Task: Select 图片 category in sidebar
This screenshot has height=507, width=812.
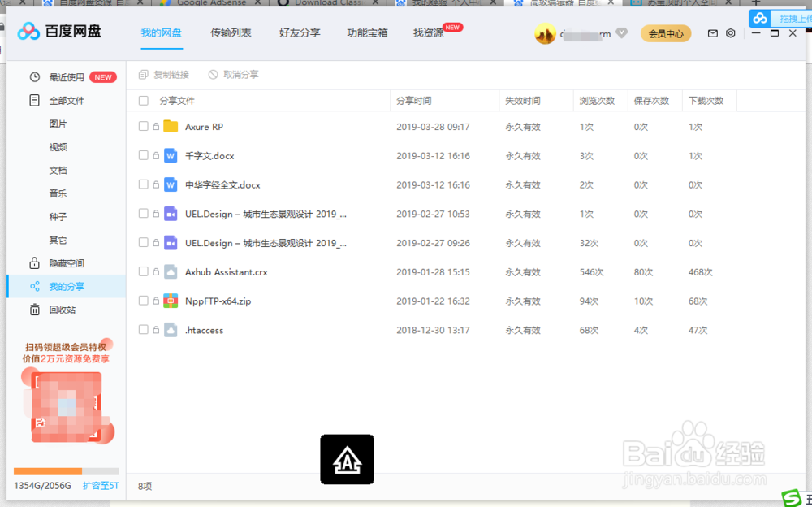Action: pos(58,123)
